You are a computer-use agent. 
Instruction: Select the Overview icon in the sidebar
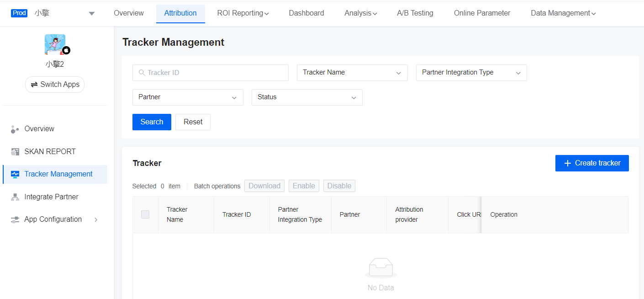(x=14, y=128)
